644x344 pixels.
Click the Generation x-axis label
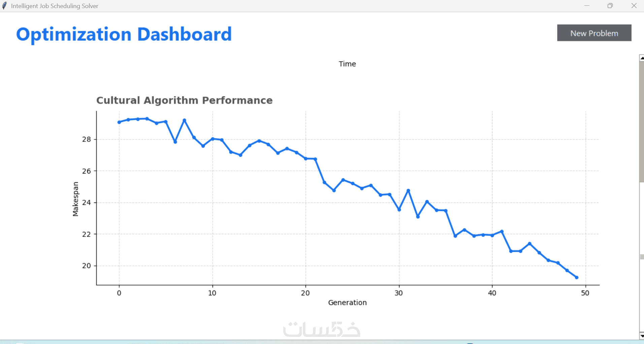click(x=347, y=303)
